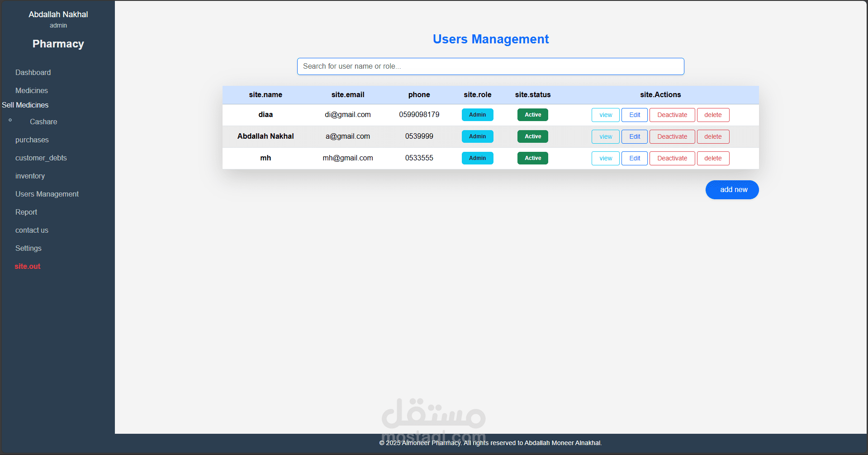Viewport: 868px width, 455px height.
Task: Click Abdallah Nakhal name in the table
Action: (x=266, y=136)
